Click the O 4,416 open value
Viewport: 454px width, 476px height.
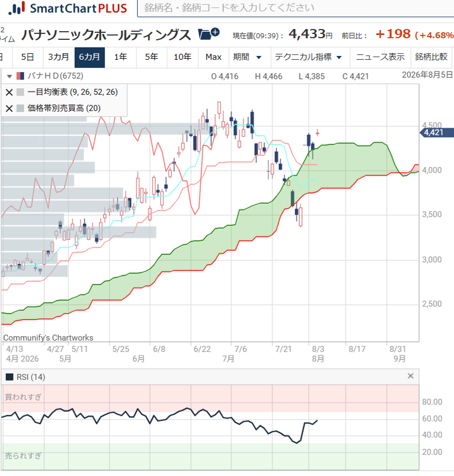tap(225, 77)
